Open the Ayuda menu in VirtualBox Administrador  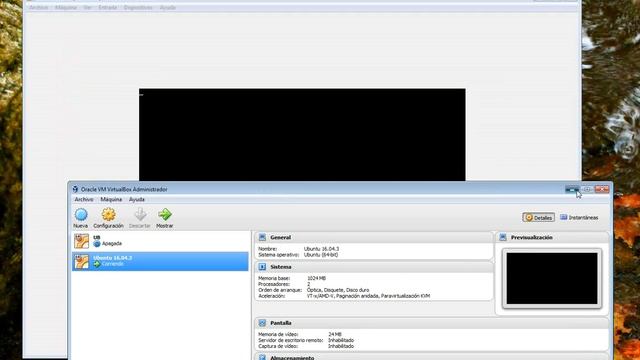click(x=137, y=200)
